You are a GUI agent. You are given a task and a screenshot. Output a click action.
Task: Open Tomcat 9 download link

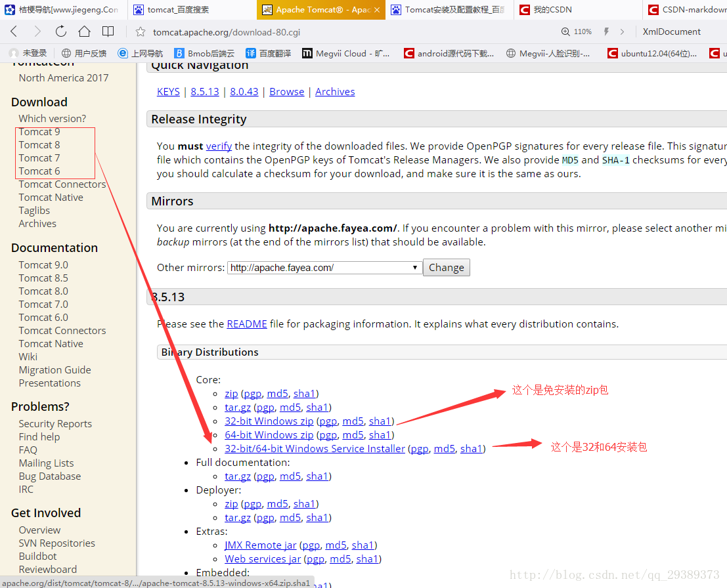click(39, 132)
